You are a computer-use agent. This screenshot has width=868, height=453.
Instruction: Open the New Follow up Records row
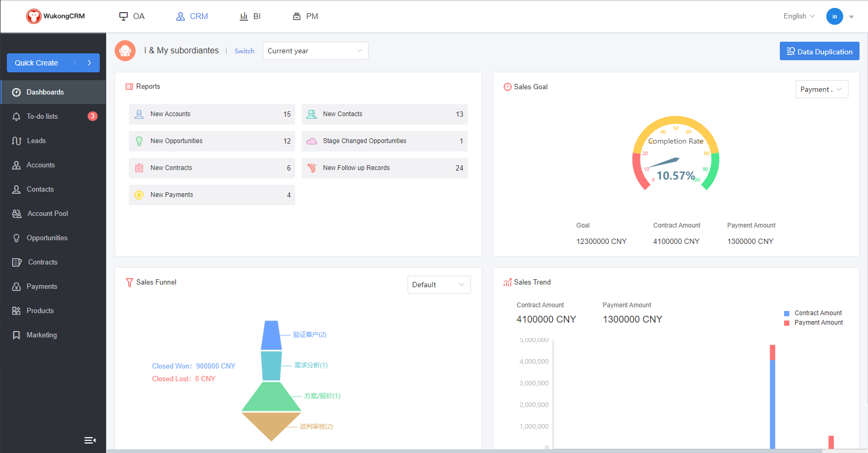[384, 168]
